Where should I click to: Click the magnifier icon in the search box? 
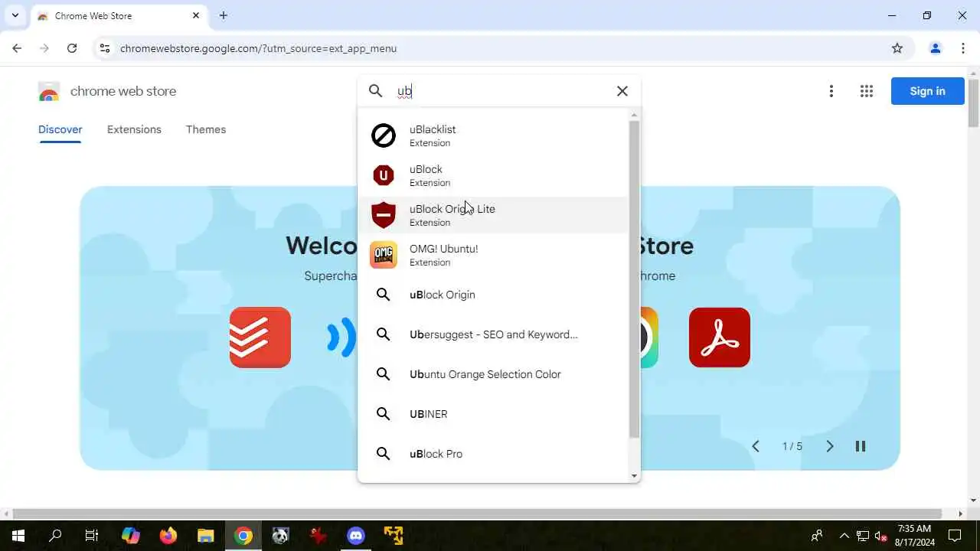click(376, 91)
